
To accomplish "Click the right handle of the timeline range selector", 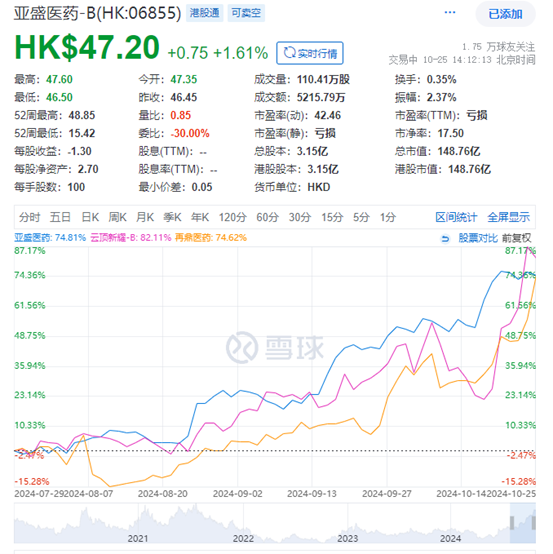I will pos(534,523).
